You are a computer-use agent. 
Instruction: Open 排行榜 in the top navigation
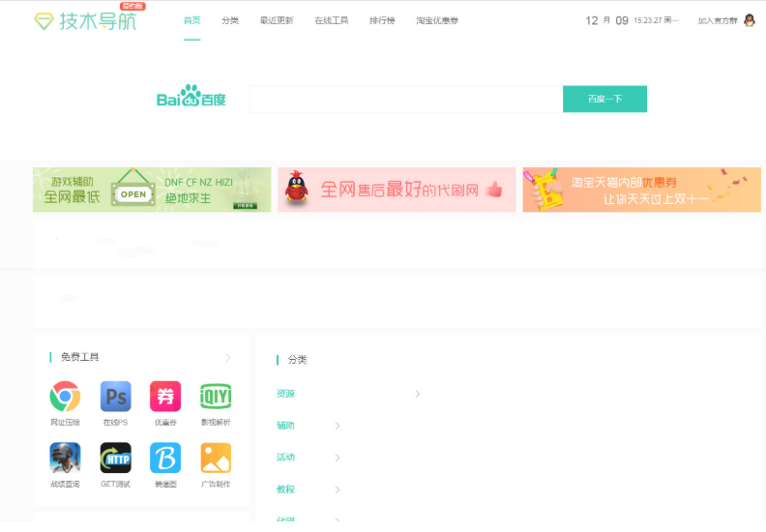382,20
